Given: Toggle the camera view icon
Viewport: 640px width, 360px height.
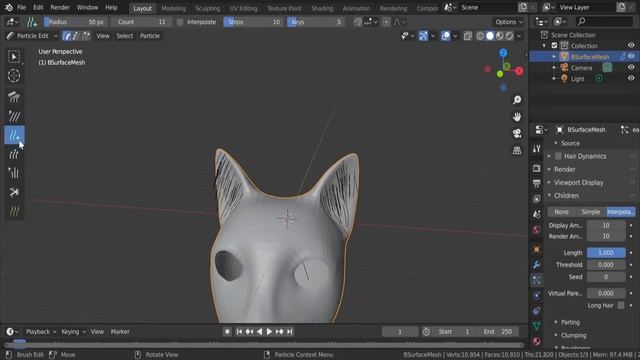Looking at the screenshot, I should click(x=517, y=133).
